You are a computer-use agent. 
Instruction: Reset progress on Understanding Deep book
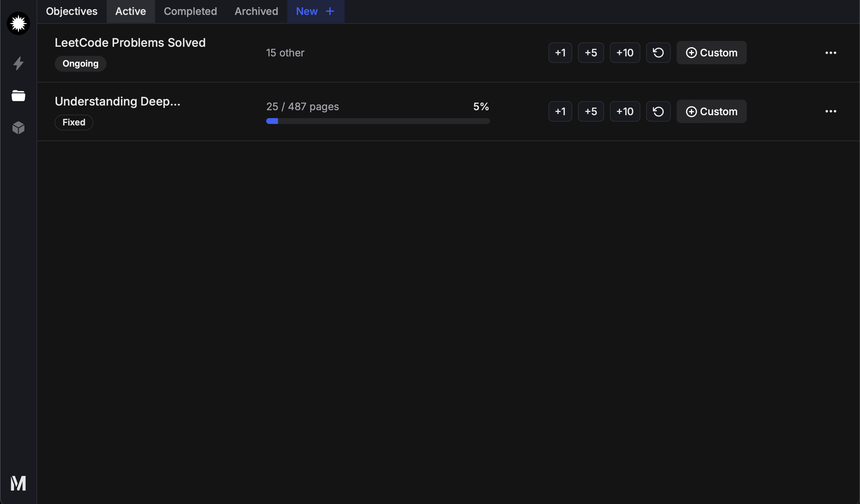(x=658, y=111)
